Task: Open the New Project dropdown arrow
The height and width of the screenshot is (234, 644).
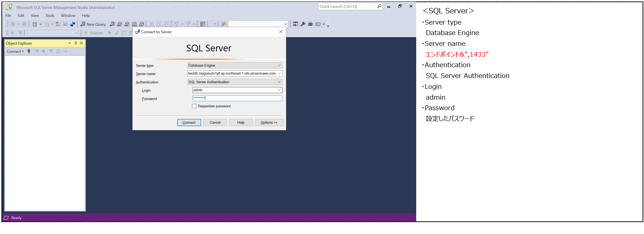Action: tap(40, 24)
